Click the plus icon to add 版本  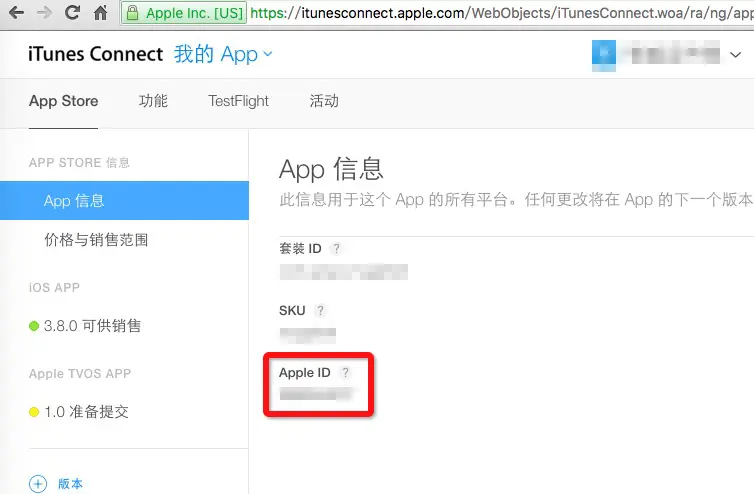tap(38, 483)
